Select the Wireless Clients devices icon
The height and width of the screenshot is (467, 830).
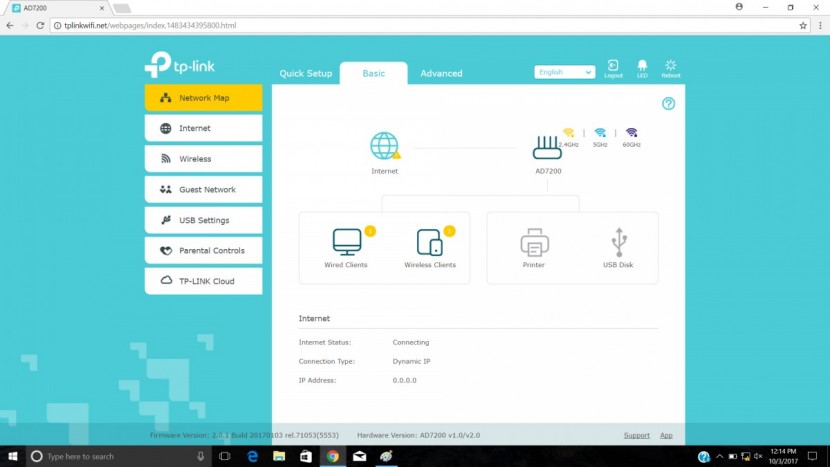(430, 242)
